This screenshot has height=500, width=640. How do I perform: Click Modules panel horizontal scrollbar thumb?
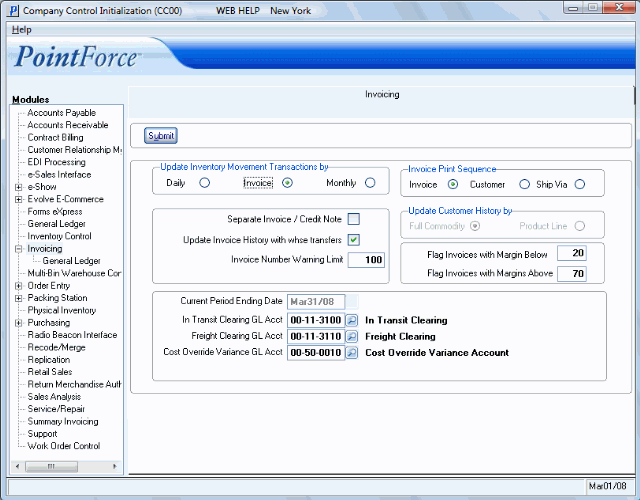(51, 466)
